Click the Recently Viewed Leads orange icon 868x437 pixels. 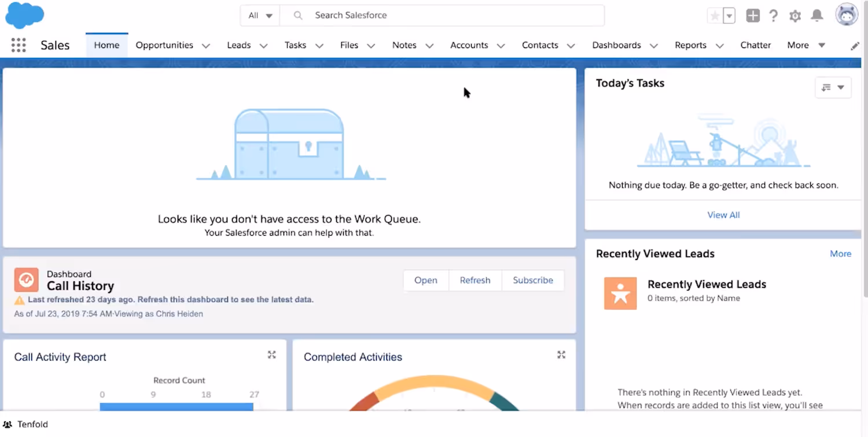point(620,293)
